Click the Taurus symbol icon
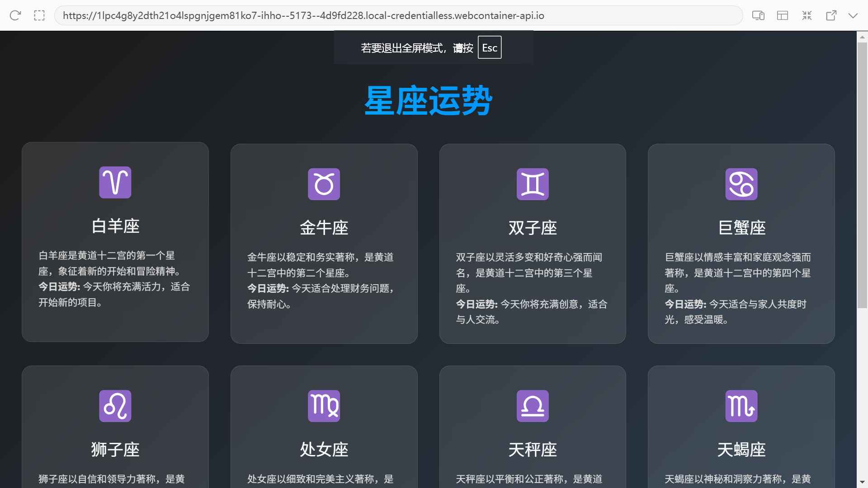 (324, 184)
